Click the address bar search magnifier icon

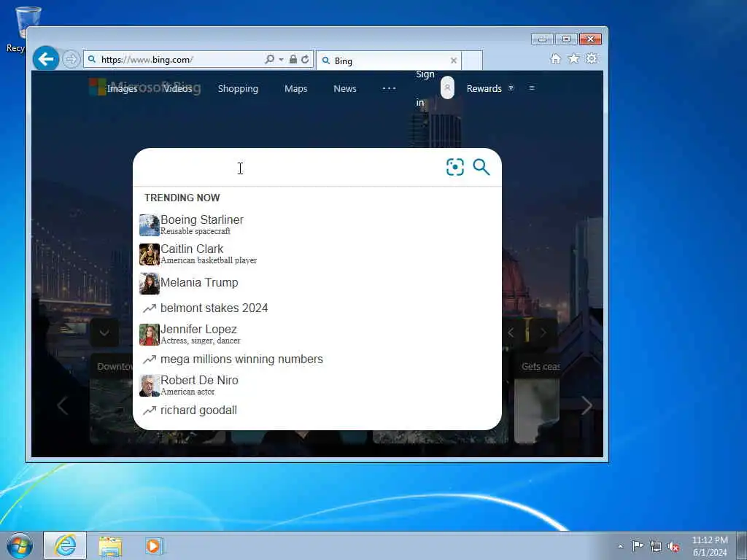[270, 59]
